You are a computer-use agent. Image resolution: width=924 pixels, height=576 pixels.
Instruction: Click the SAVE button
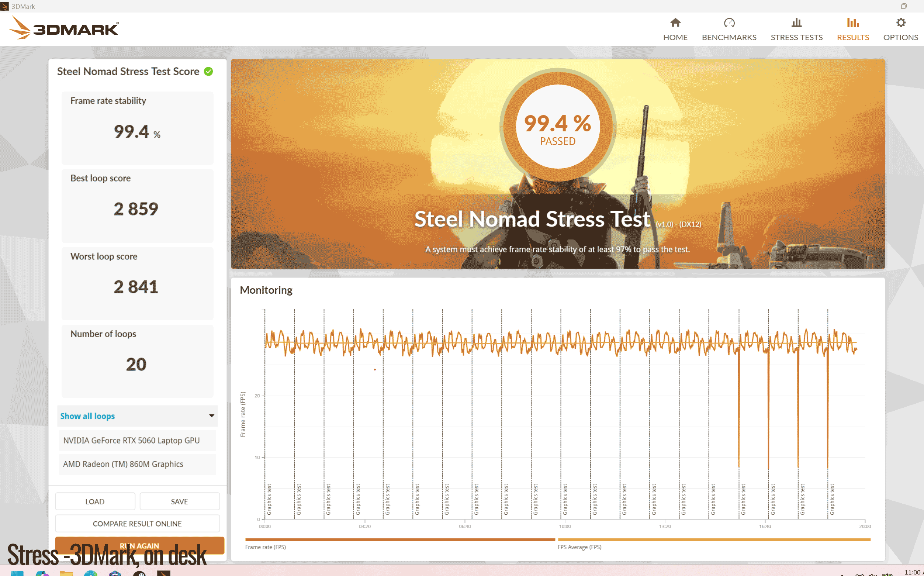tap(179, 501)
